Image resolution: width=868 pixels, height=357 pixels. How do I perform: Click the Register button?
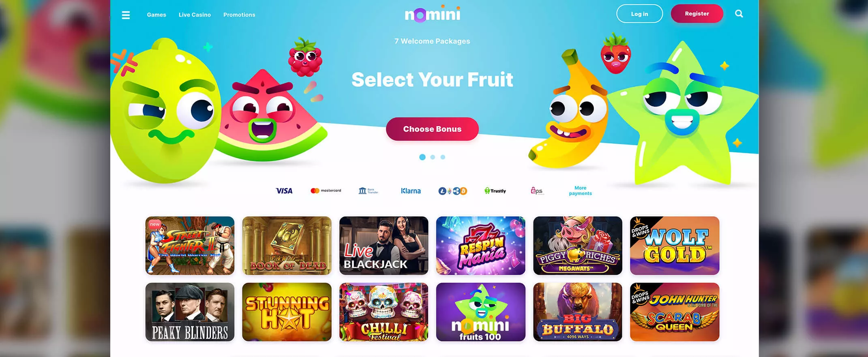pos(697,14)
